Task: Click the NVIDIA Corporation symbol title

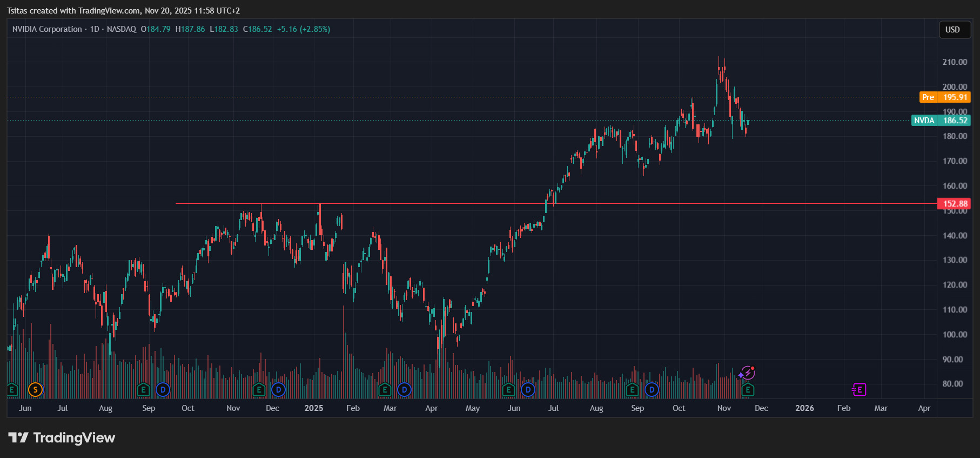Action: tap(47, 29)
